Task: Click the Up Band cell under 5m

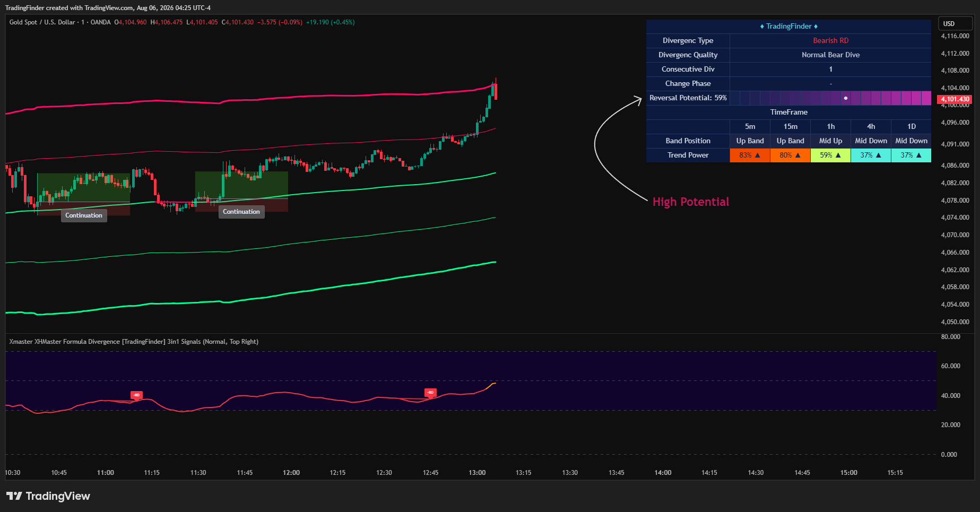Action: click(750, 141)
